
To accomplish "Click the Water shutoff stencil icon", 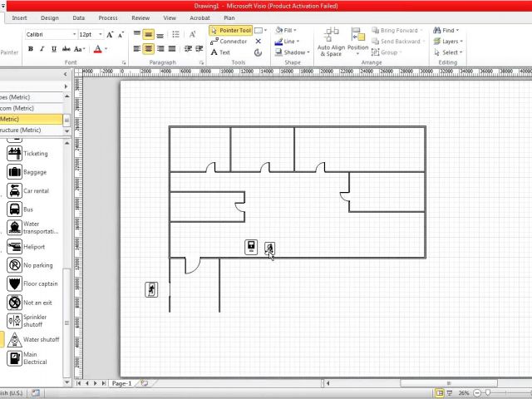I will (x=15, y=340).
